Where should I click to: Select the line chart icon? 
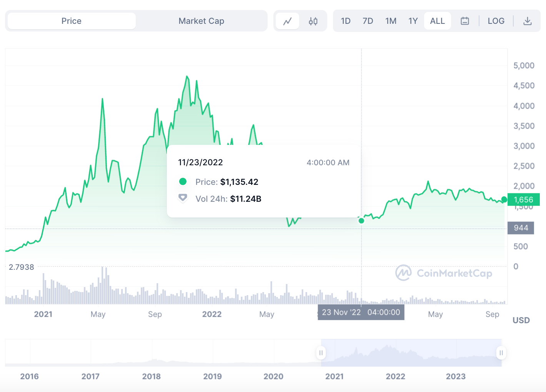click(x=288, y=21)
